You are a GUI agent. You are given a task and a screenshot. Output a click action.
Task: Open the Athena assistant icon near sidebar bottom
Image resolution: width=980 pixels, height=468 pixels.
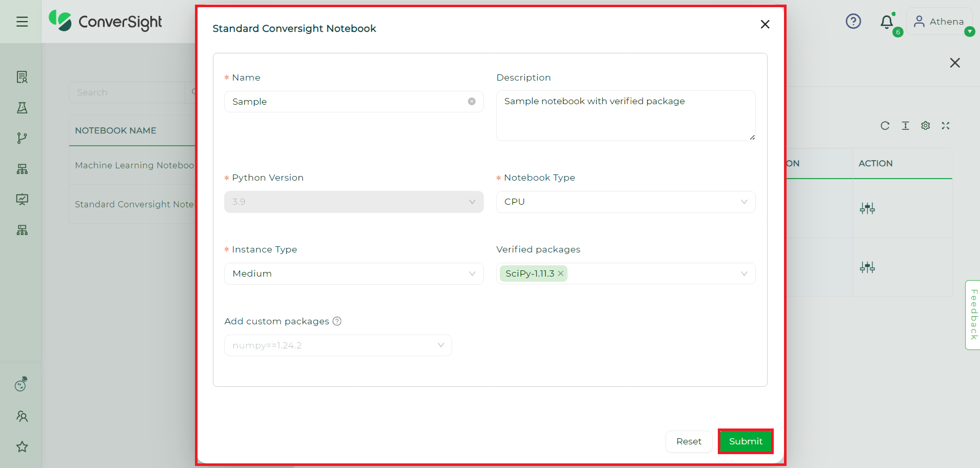coord(21,384)
